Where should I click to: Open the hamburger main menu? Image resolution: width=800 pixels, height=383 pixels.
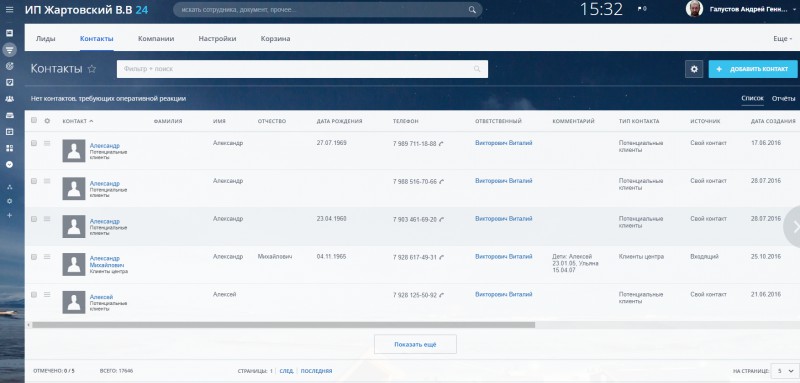(9, 10)
